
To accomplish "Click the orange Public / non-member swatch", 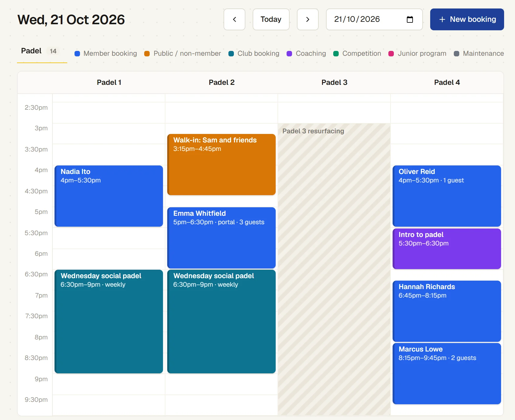I will pos(147,54).
